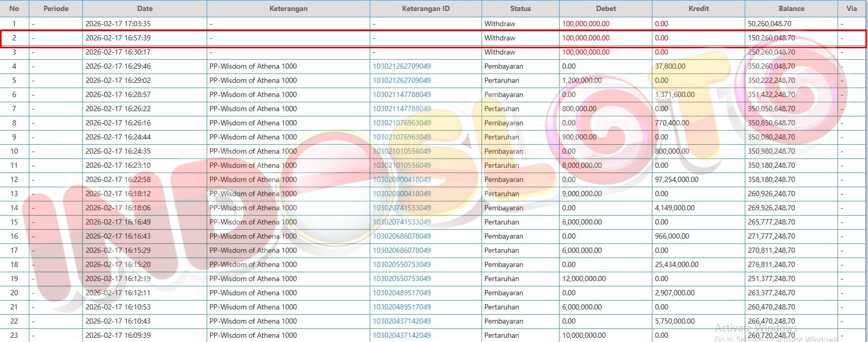Open ID link 103021076963049 in row 9
This screenshot has width=868, height=342.
(402, 137)
